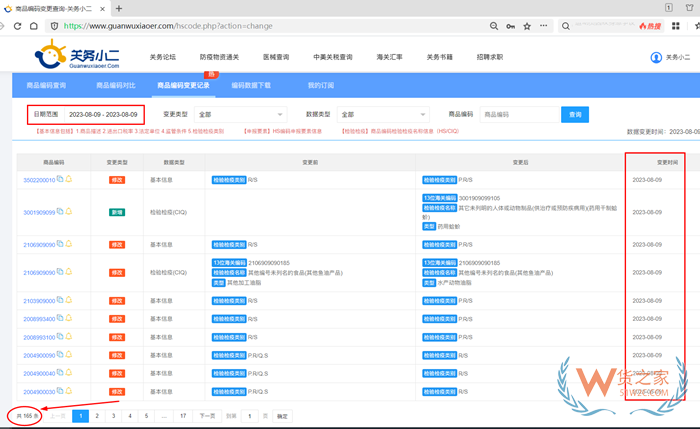Click bell icon of 2106909090 基本信息 row
This screenshot has width=700, height=429.
68,244
